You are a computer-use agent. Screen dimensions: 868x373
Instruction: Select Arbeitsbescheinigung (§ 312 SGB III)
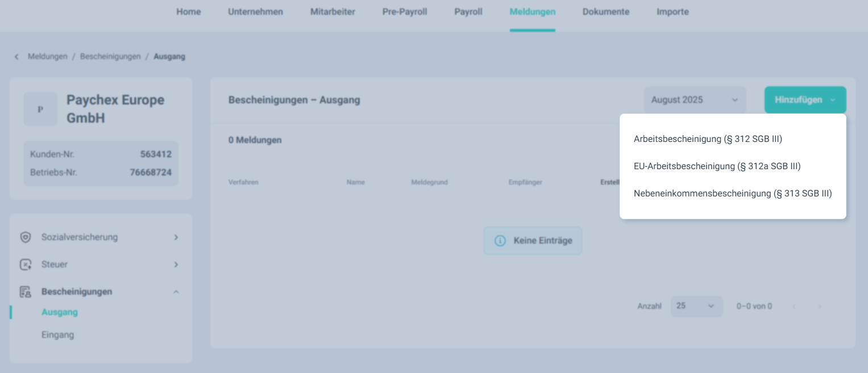[708, 139]
